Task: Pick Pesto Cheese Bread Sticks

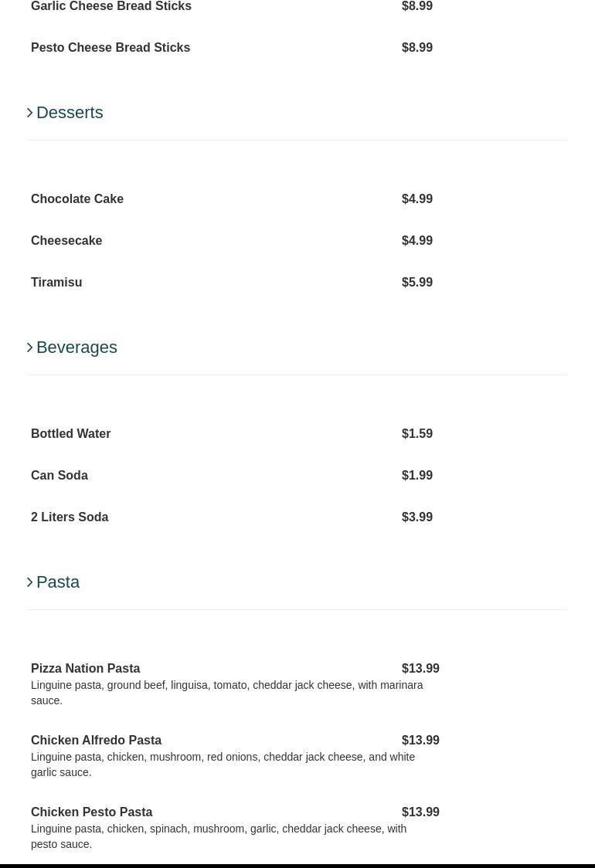Action: (110, 48)
